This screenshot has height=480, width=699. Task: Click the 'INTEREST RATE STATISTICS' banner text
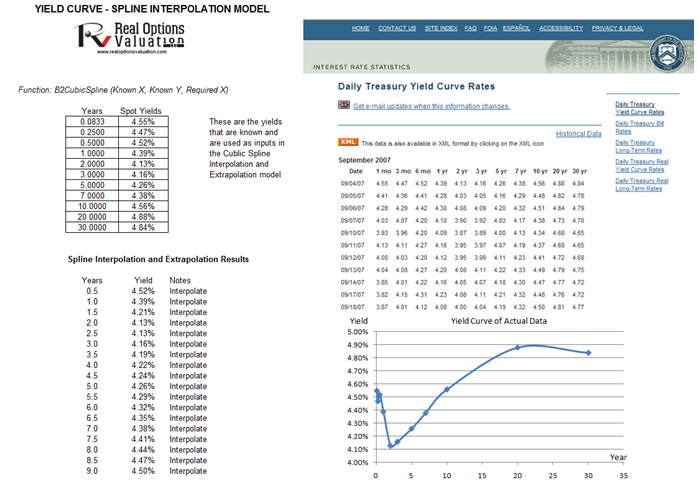[x=362, y=67]
